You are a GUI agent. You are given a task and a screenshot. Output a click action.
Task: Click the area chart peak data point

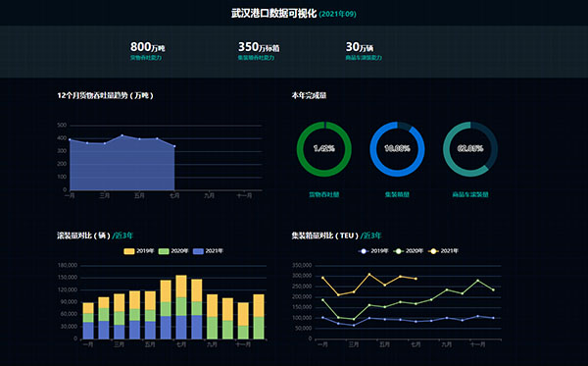(122, 135)
